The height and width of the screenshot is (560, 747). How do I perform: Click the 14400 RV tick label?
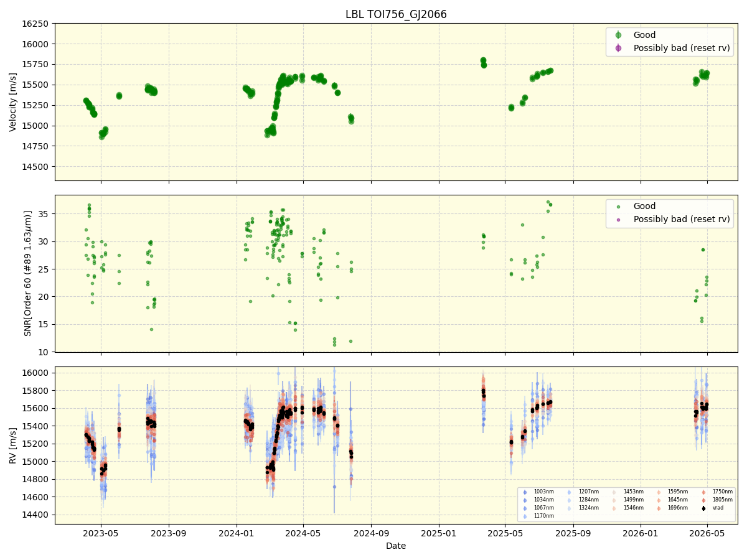coord(35,515)
